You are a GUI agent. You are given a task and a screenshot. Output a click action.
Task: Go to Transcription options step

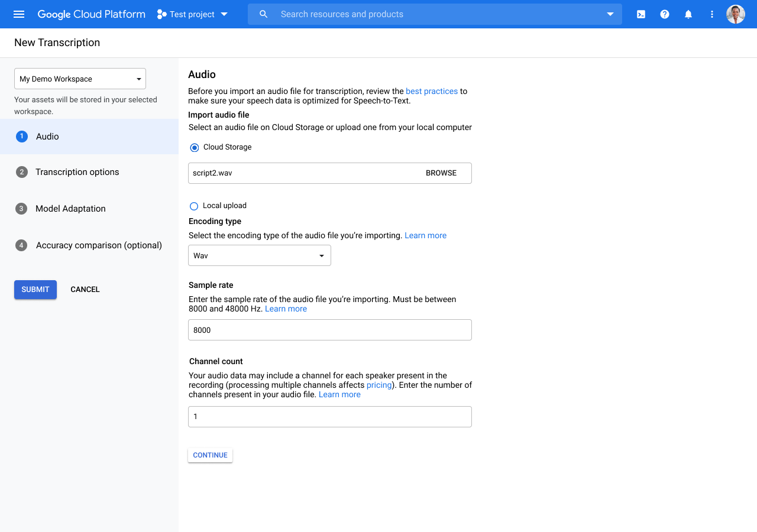click(77, 172)
